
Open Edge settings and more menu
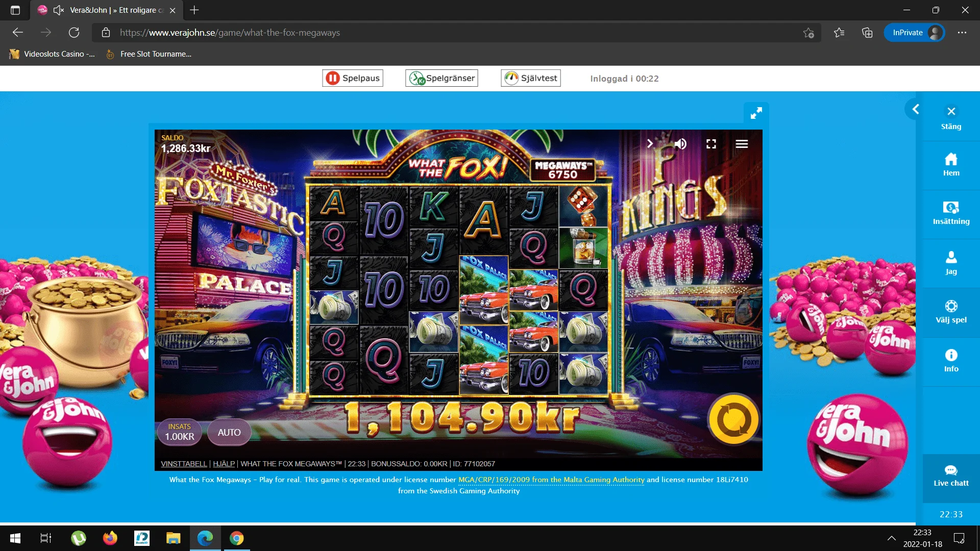point(962,33)
